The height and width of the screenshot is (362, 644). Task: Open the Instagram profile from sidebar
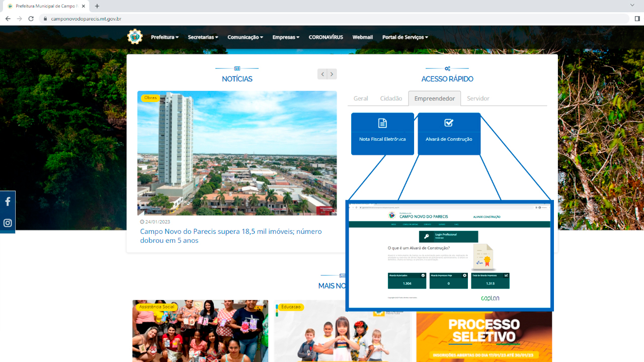click(x=8, y=223)
